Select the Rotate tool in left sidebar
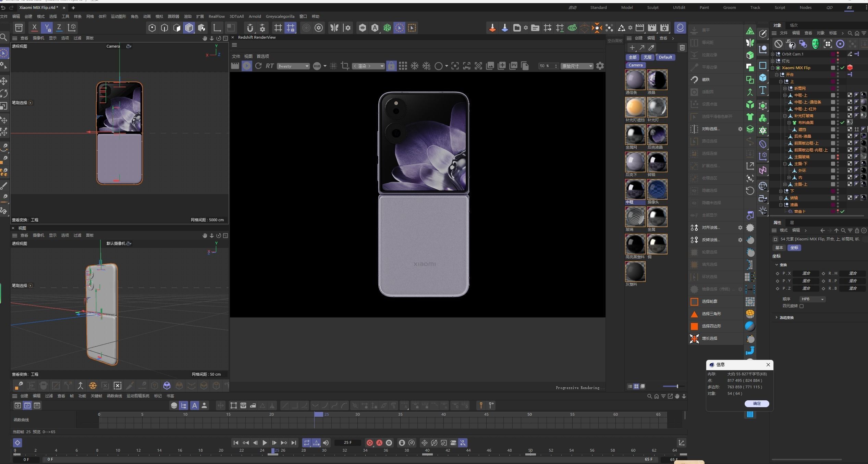The height and width of the screenshot is (464, 868). pyautogui.click(x=4, y=93)
